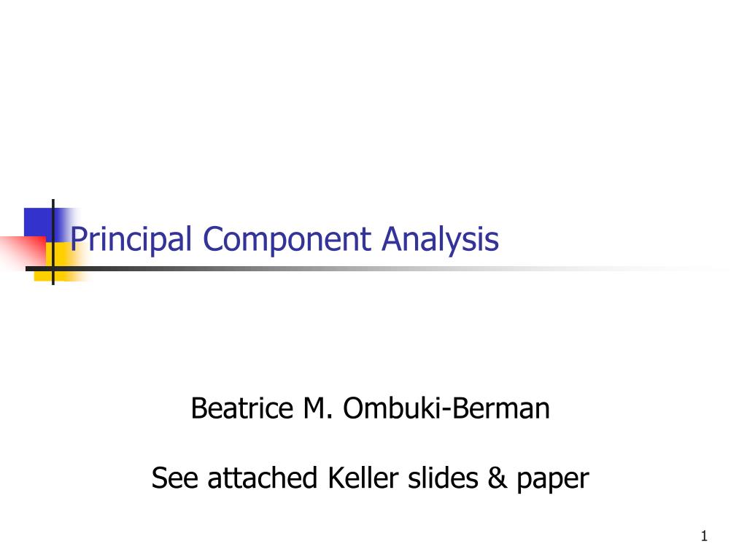Click the name "Beatrice" in the author line

(242, 408)
